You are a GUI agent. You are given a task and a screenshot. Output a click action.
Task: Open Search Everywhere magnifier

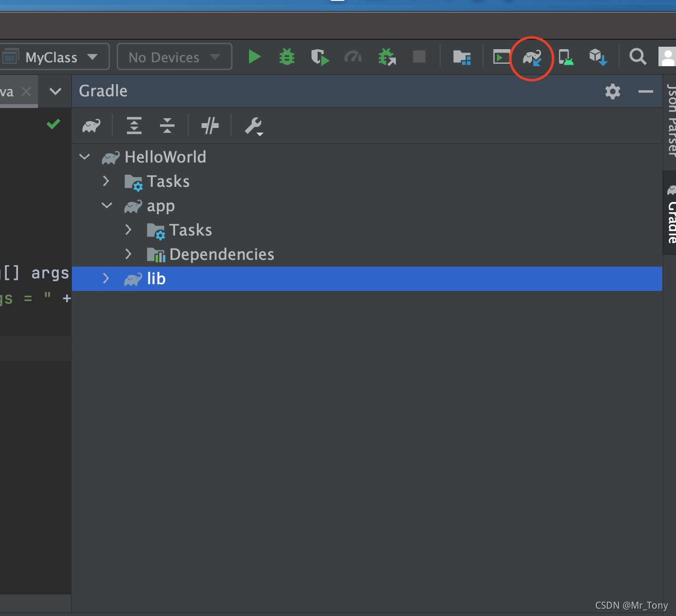click(638, 57)
